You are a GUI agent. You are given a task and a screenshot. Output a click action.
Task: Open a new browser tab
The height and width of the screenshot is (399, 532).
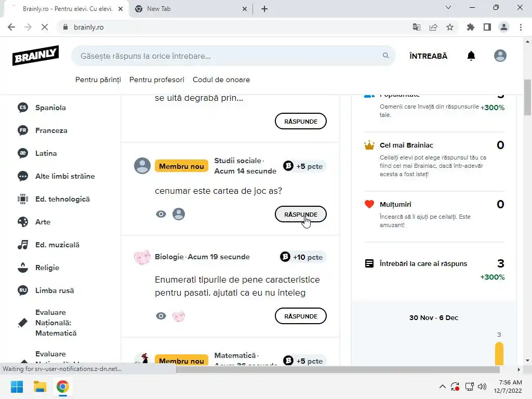tap(264, 9)
